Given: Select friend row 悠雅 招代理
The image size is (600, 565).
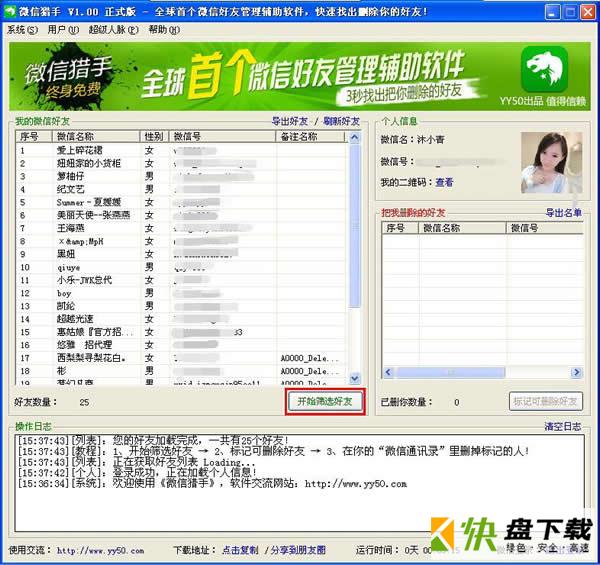Looking at the screenshot, I should tap(181, 345).
